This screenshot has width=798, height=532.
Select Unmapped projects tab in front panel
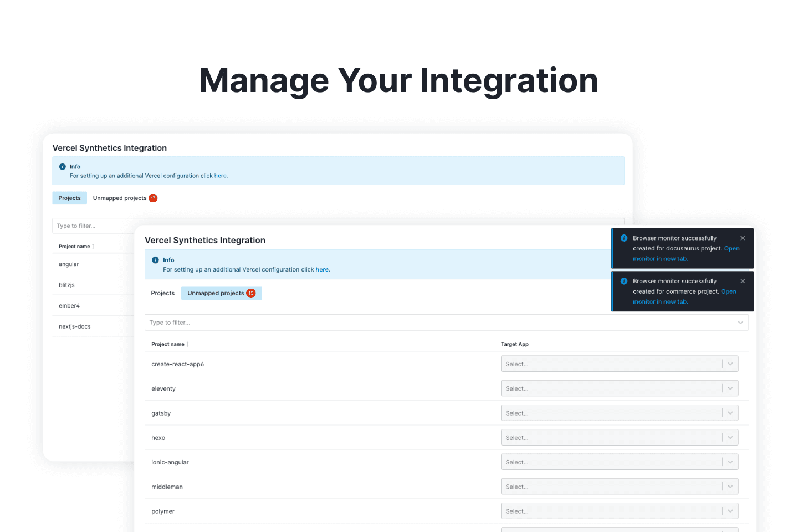tap(216, 293)
